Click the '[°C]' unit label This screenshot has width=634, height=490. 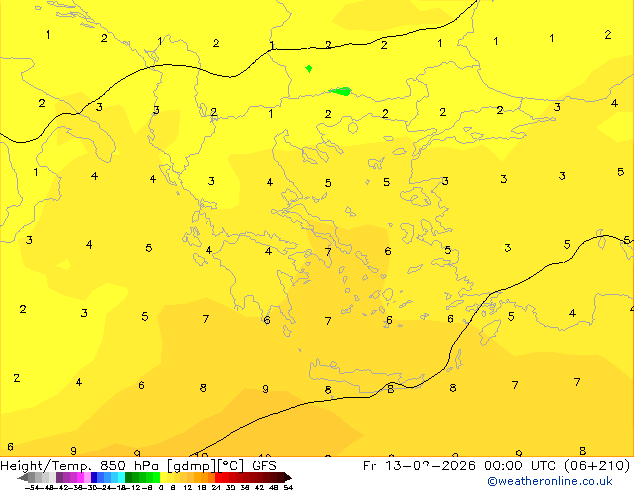[x=231, y=466]
